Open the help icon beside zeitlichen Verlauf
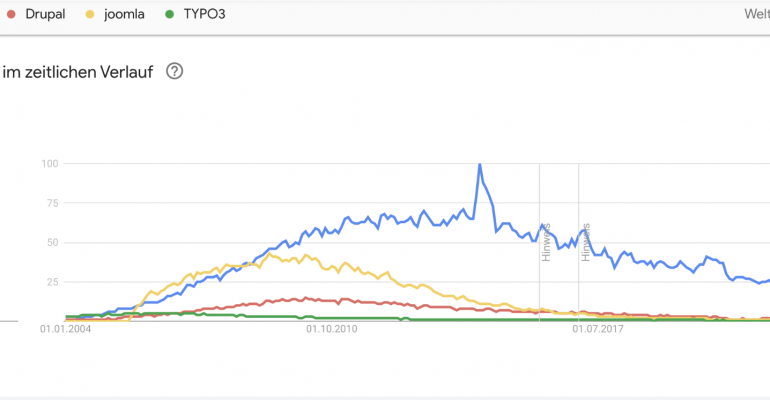The height and width of the screenshot is (400, 770). pos(174,71)
